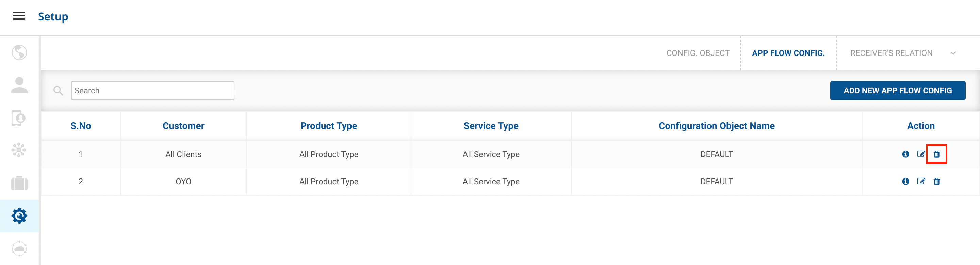Edit the OYO app flow config
Viewport: 980px width, 265px height.
pyautogui.click(x=921, y=182)
